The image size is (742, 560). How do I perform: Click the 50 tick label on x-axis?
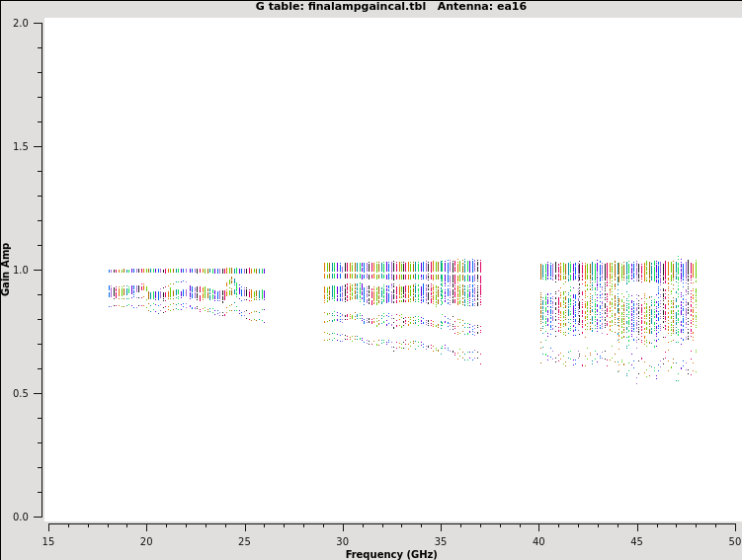coord(734,540)
